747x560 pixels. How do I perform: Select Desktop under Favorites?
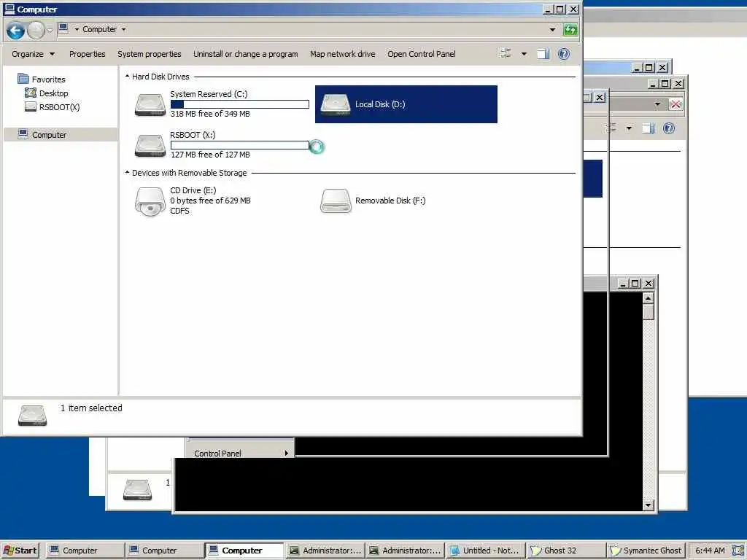tap(47, 93)
